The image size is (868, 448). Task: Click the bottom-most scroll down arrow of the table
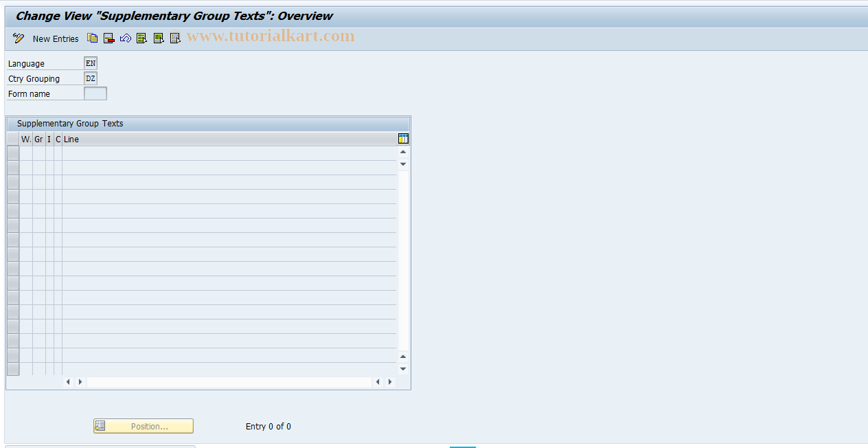point(403,369)
